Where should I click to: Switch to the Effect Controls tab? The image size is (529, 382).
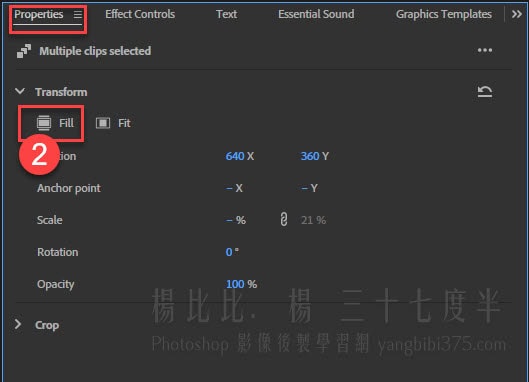[x=140, y=14]
